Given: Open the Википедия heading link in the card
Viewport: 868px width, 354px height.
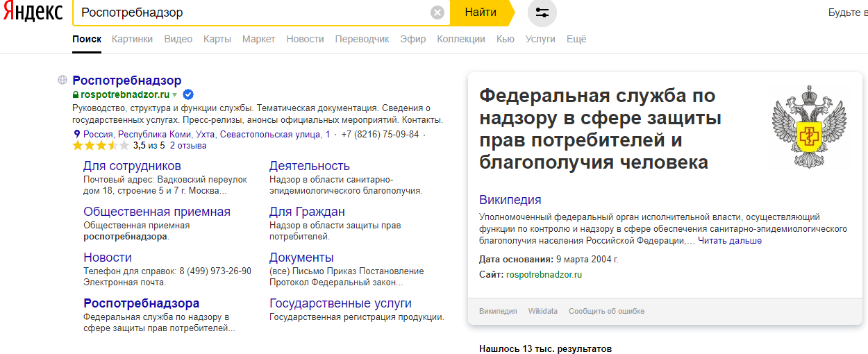Looking at the screenshot, I should point(510,200).
